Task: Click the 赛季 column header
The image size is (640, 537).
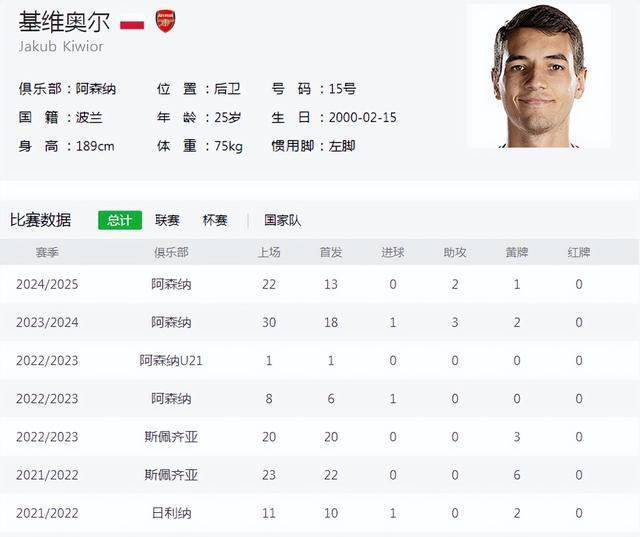Action: click(47, 253)
